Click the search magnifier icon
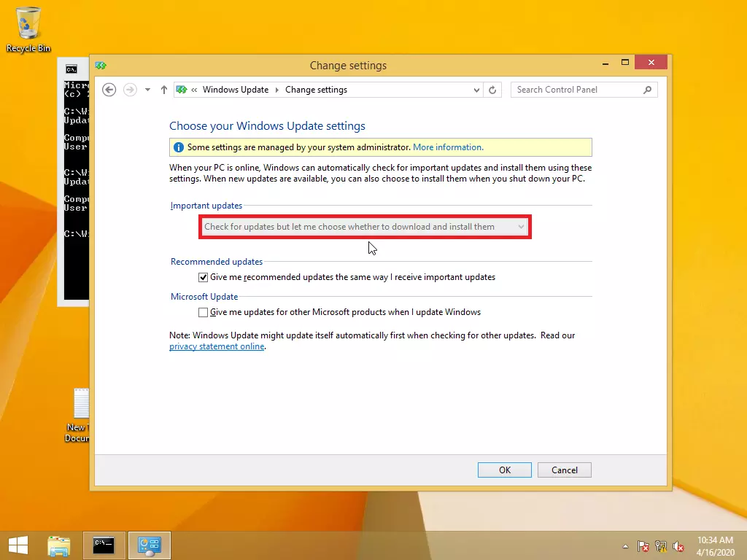 tap(648, 90)
